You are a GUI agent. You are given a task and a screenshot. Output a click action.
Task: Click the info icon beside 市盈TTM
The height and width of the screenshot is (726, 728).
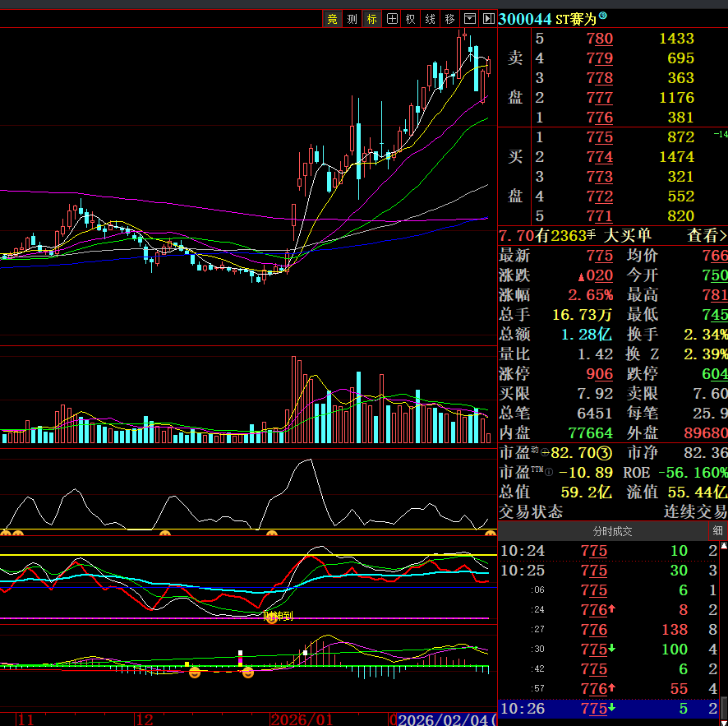point(549,473)
